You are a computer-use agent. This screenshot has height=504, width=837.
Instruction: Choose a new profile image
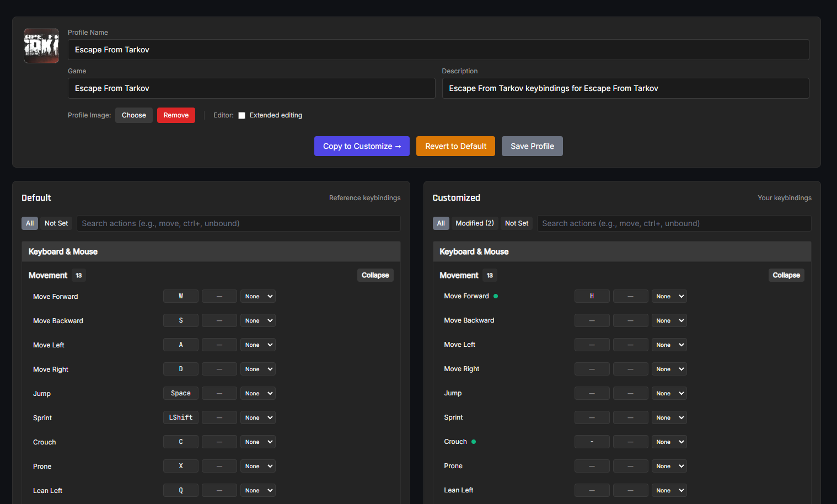pyautogui.click(x=134, y=115)
